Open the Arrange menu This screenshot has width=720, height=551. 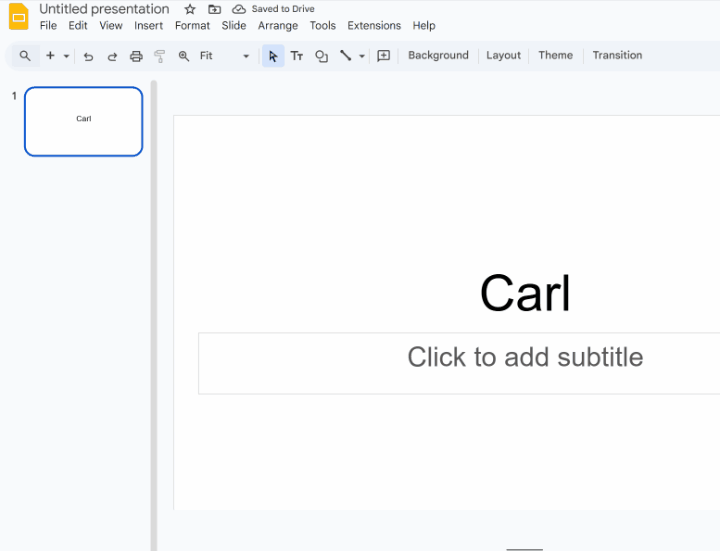(x=278, y=26)
